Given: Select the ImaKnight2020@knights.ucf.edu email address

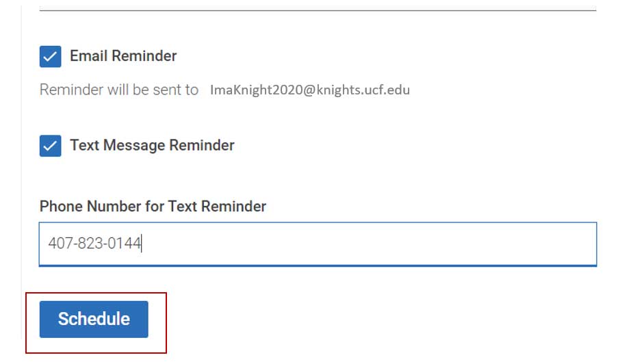Looking at the screenshot, I should pos(310,90).
